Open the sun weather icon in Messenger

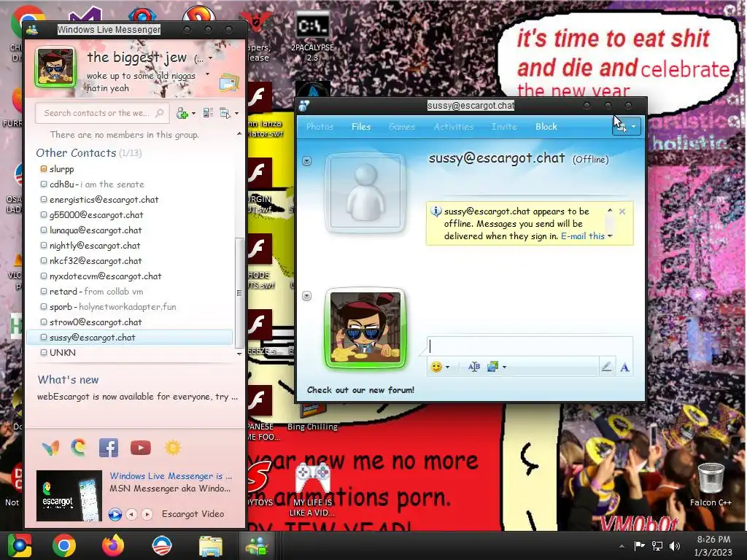point(172,448)
